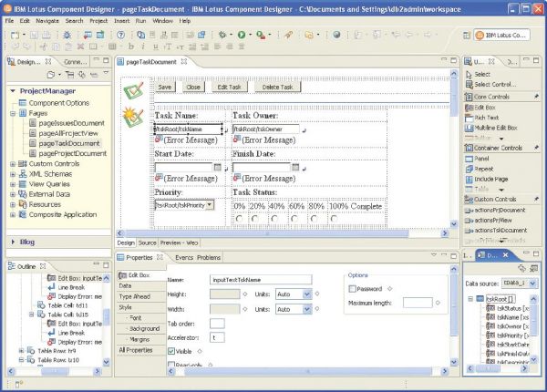Viewport: 547px width, 392px height.
Task: Switch to the Problems tab
Action: click(x=209, y=257)
